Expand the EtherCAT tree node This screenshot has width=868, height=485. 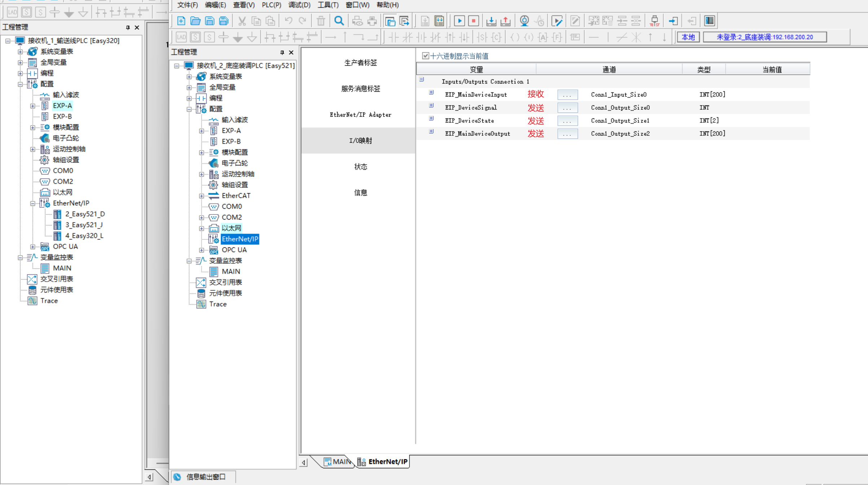(x=201, y=196)
